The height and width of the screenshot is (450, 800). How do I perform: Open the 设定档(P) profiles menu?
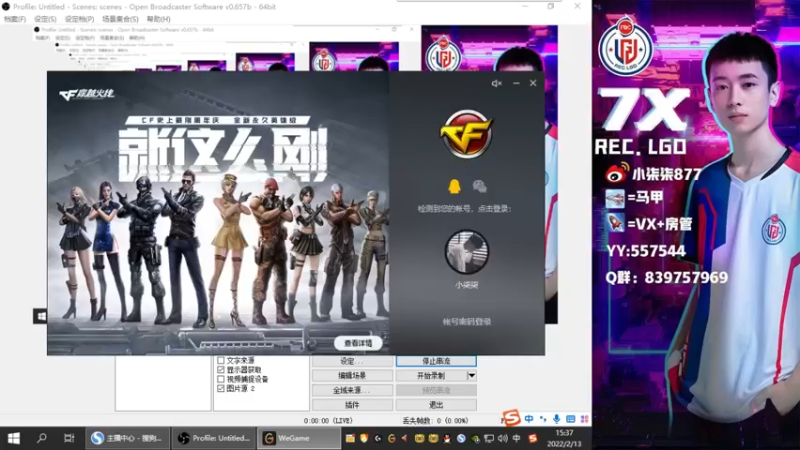79,19
